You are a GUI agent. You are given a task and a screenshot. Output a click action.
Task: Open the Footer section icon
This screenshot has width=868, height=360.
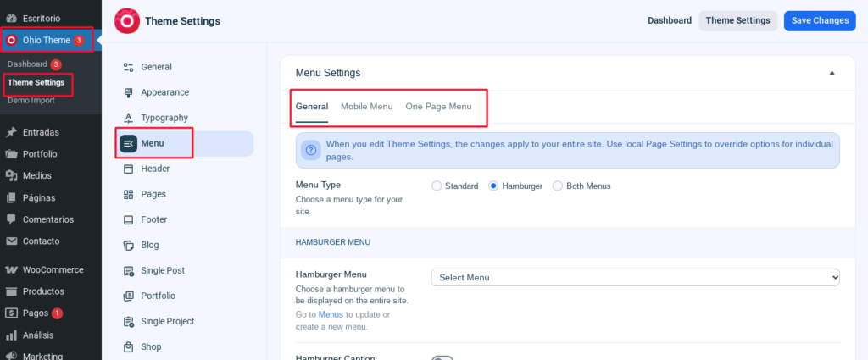click(129, 219)
